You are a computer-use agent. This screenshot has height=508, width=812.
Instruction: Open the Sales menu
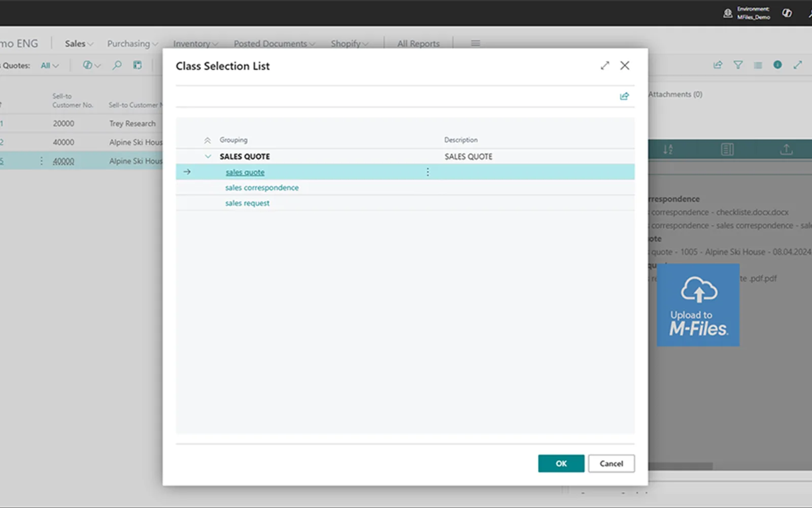coord(79,44)
